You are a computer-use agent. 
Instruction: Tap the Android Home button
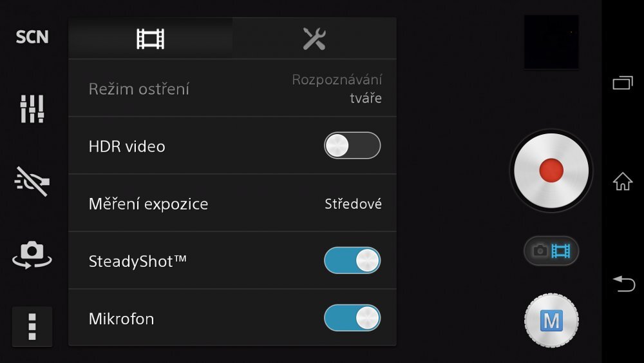[623, 182]
